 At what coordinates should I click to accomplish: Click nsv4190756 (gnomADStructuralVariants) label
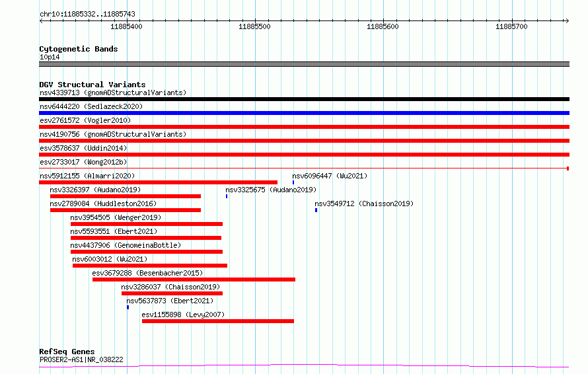click(x=113, y=134)
